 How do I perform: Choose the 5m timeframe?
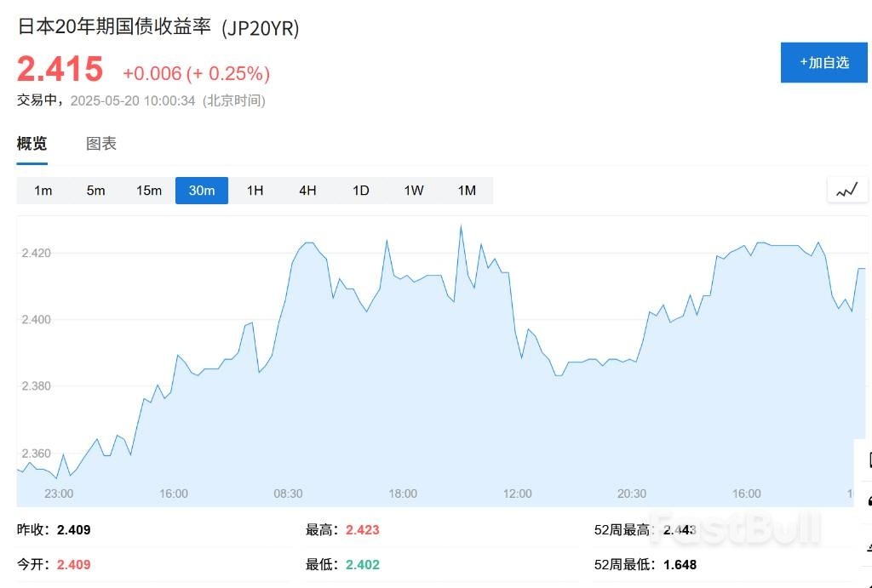pyautogui.click(x=95, y=191)
